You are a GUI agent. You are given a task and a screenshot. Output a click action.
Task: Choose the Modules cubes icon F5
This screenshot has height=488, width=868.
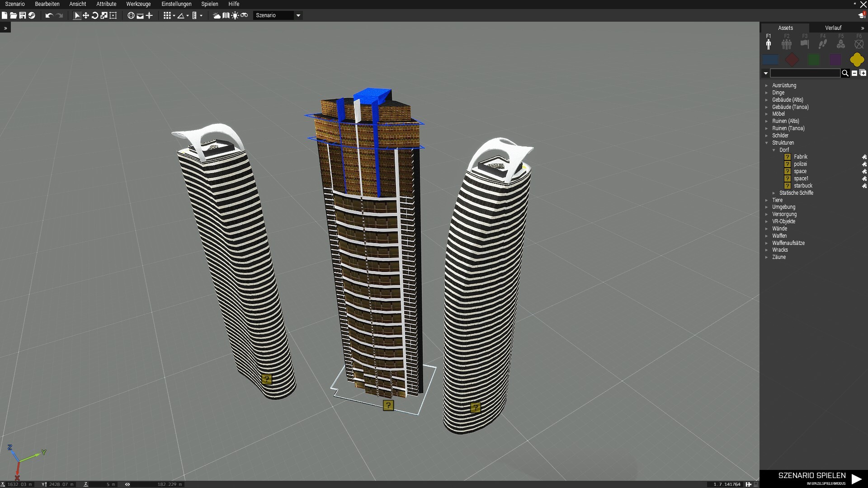tap(841, 43)
